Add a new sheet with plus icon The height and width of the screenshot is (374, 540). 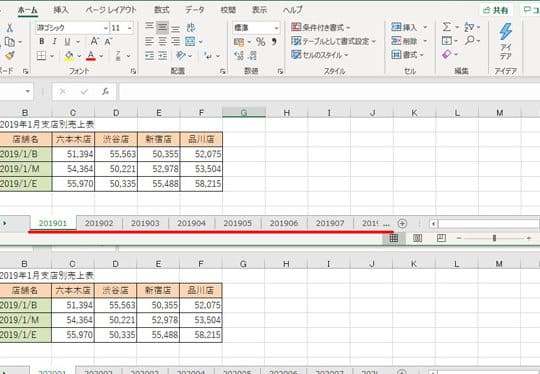[402, 224]
